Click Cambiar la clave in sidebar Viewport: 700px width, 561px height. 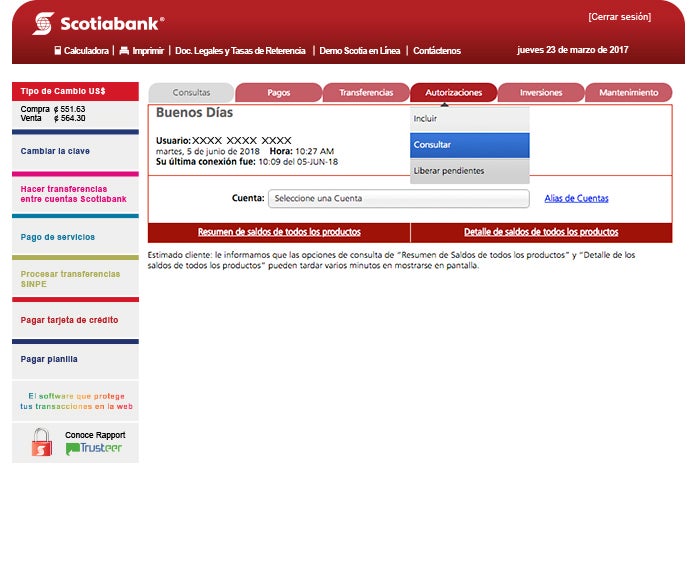[x=55, y=151]
